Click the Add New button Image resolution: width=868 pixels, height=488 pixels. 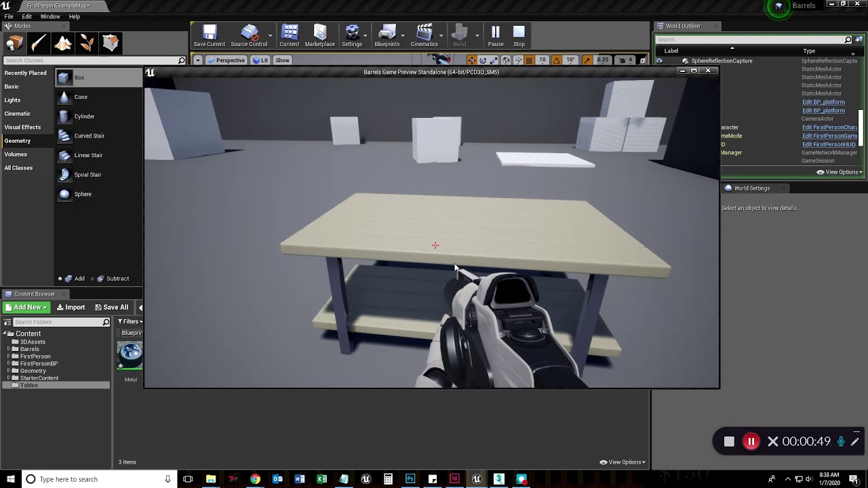(26, 307)
